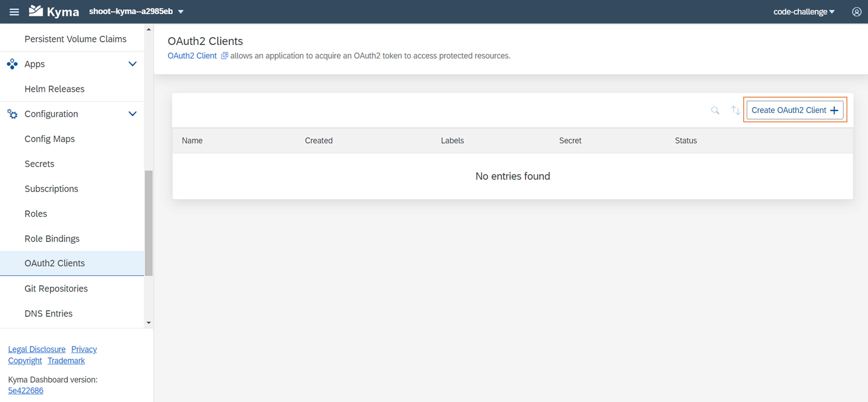Click the external link icon beside OAuth2 Client
This screenshot has width=868, height=402.
[x=224, y=55]
